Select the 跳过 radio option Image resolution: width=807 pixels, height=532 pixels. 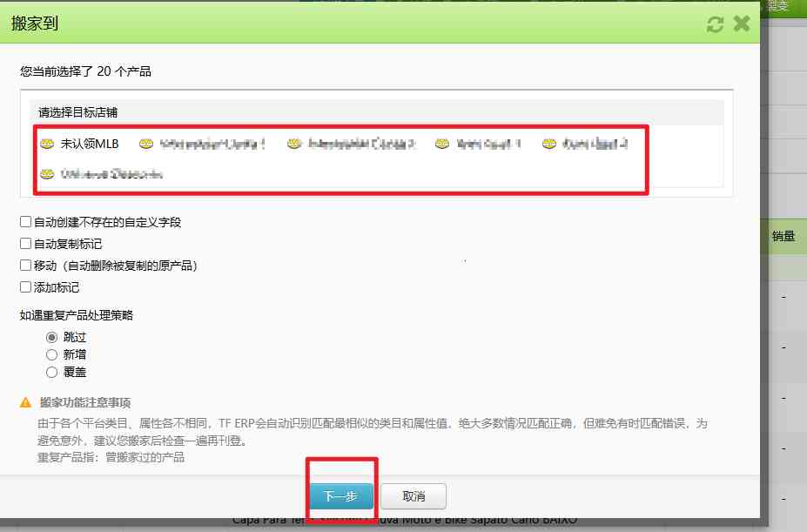[x=51, y=337]
